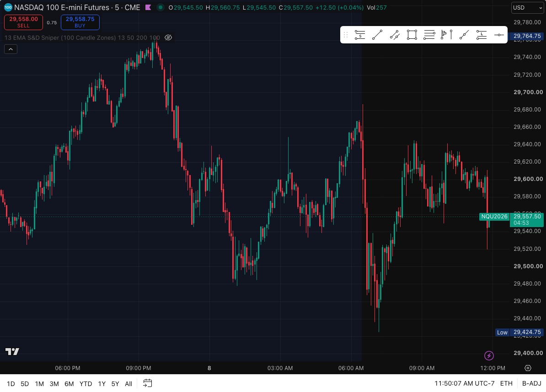Toggle B-ADJ back-adjustment setting
The width and height of the screenshot is (546, 392).
pos(532,383)
